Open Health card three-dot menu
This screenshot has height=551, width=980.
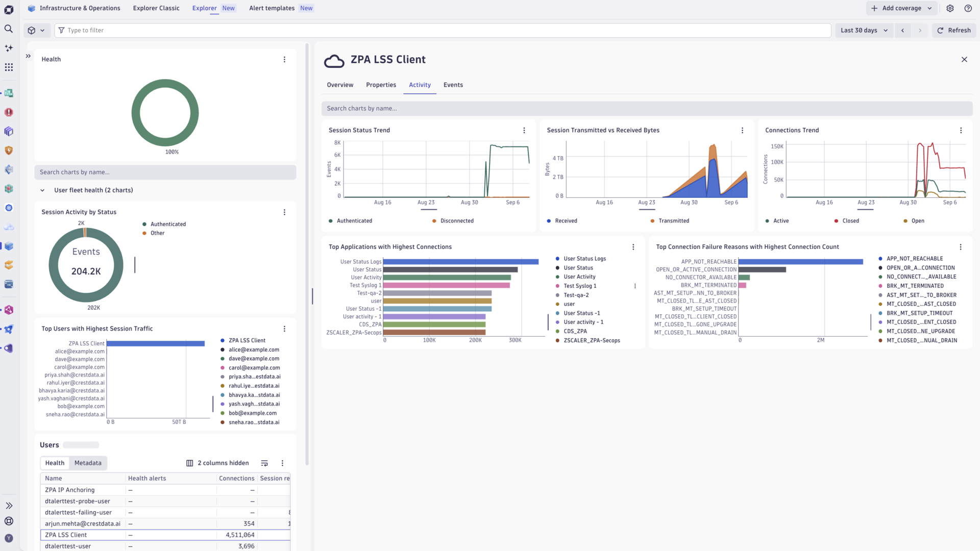(284, 60)
